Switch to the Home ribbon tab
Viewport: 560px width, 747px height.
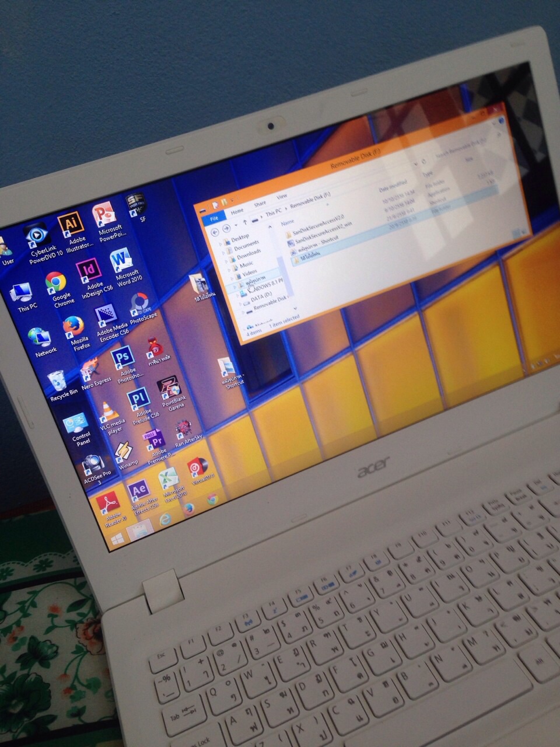click(237, 210)
